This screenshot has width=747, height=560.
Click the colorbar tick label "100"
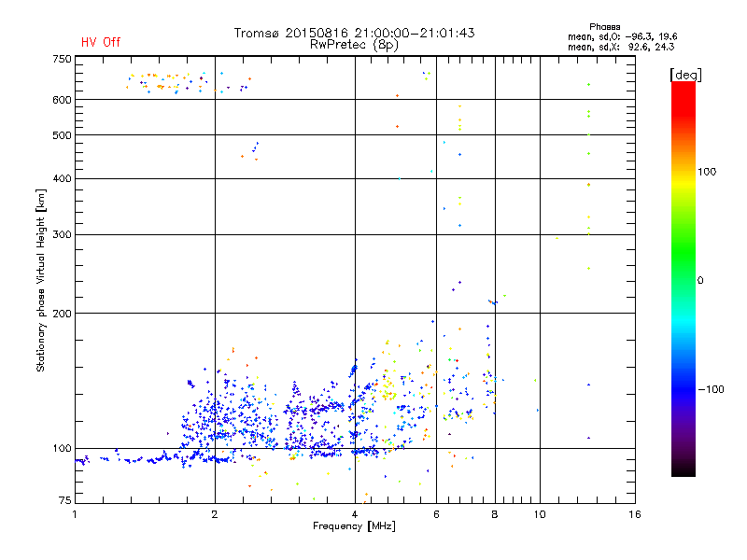pos(707,172)
